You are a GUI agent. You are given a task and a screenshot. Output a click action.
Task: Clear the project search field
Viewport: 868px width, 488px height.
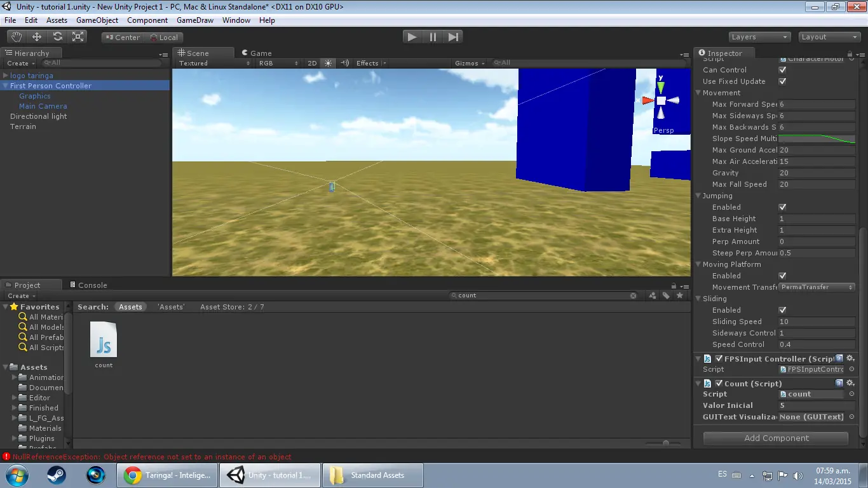(633, 295)
